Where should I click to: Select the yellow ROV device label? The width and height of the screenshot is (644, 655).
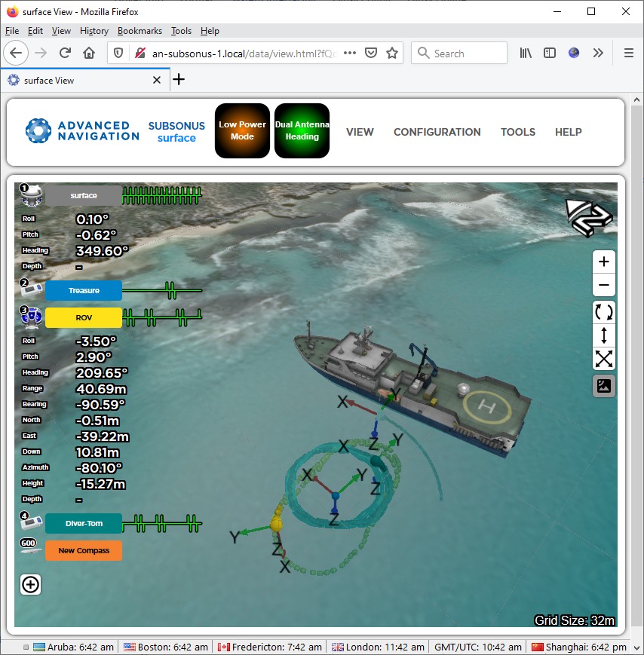(84, 317)
